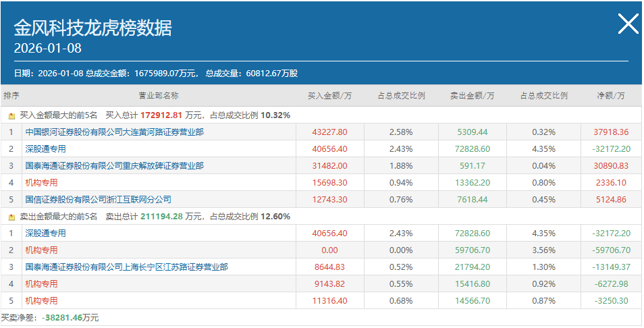
Task: Select sell amount 59706.70 cell
Action: 473,250
